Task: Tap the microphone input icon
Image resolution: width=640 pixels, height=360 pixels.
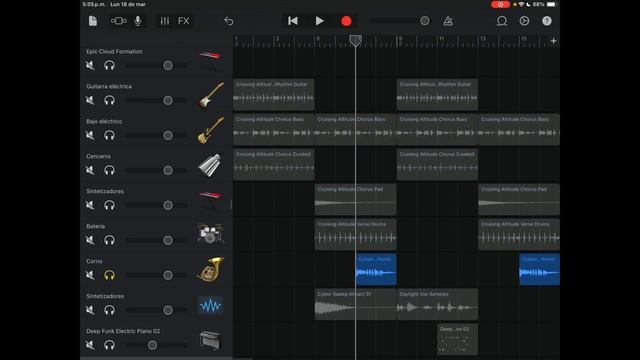Action: click(x=138, y=21)
